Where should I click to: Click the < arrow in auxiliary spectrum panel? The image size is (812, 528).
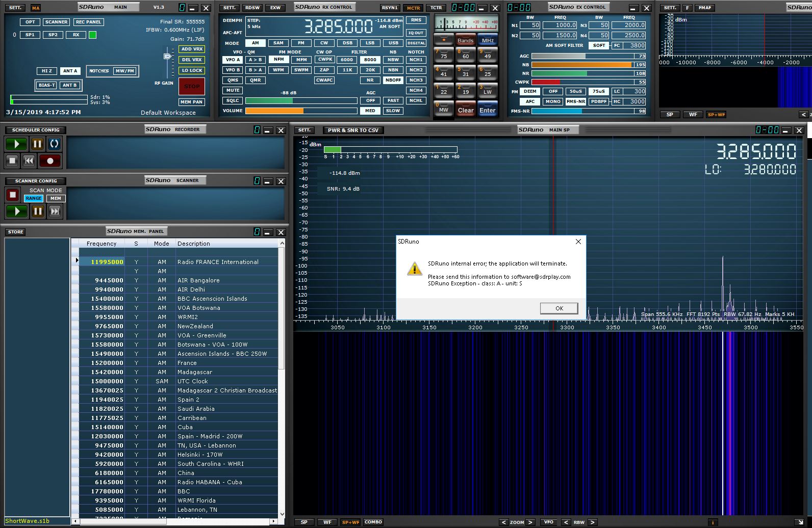[x=803, y=115]
